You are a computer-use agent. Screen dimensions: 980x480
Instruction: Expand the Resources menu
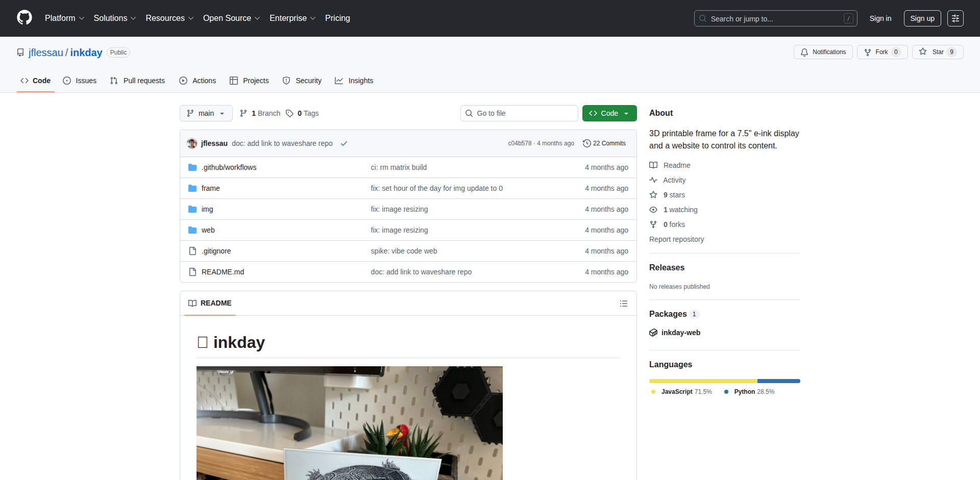169,18
